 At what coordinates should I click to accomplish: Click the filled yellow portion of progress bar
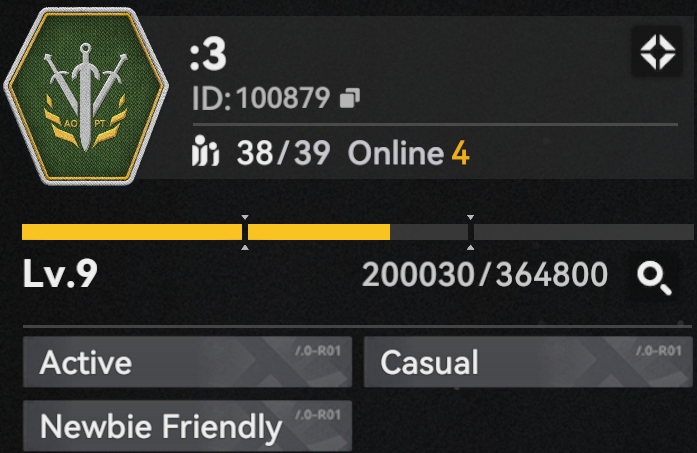click(206, 232)
